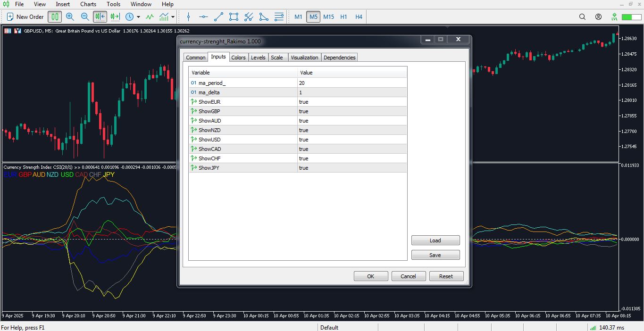This screenshot has width=644, height=331.
Task: Open the Levels tab
Action: (258, 58)
